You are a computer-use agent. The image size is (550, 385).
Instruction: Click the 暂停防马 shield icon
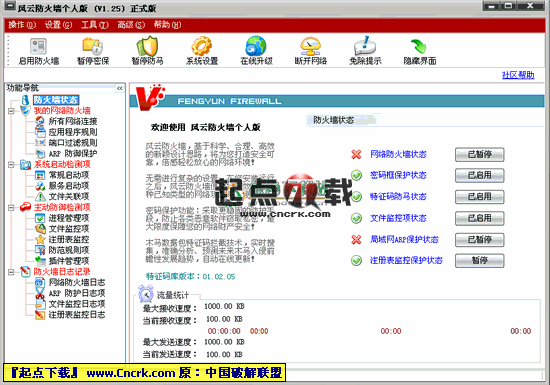click(x=147, y=46)
